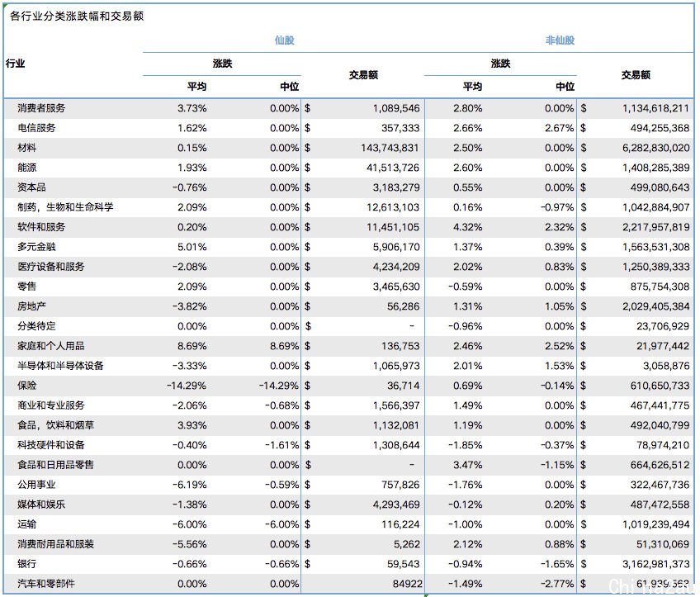This screenshot has width=700, height=597.
Task: Select the 84922 turnover cell for 汽车和零部件
Action: (x=408, y=584)
